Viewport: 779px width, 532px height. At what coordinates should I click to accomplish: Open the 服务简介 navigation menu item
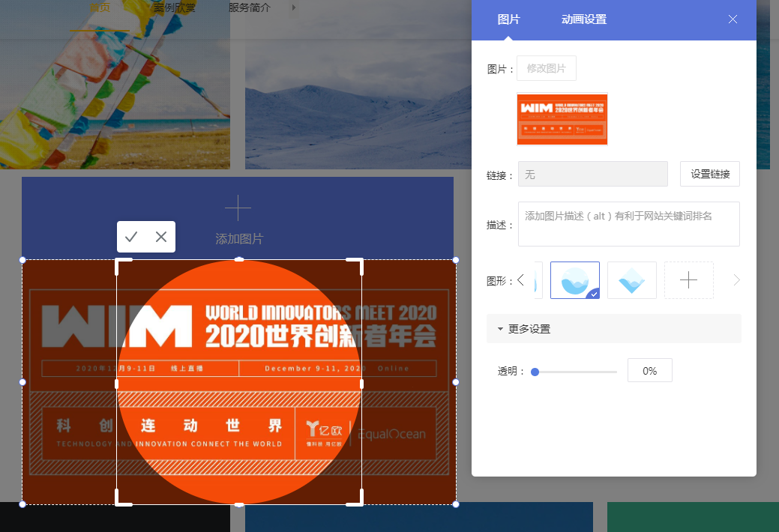250,7
